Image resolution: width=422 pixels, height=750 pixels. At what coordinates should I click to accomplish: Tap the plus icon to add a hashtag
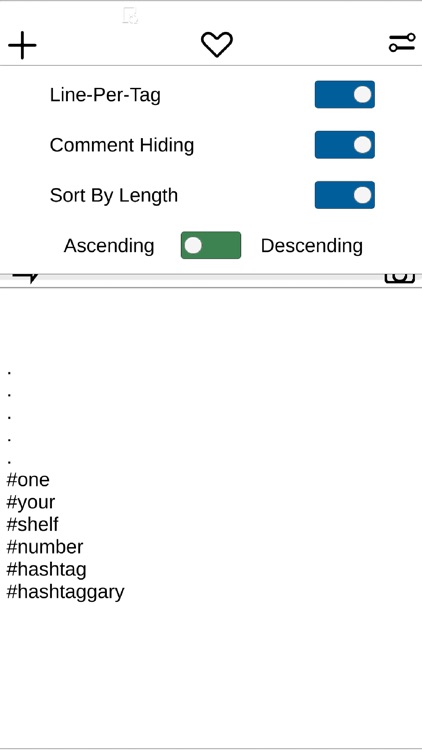coord(22,45)
